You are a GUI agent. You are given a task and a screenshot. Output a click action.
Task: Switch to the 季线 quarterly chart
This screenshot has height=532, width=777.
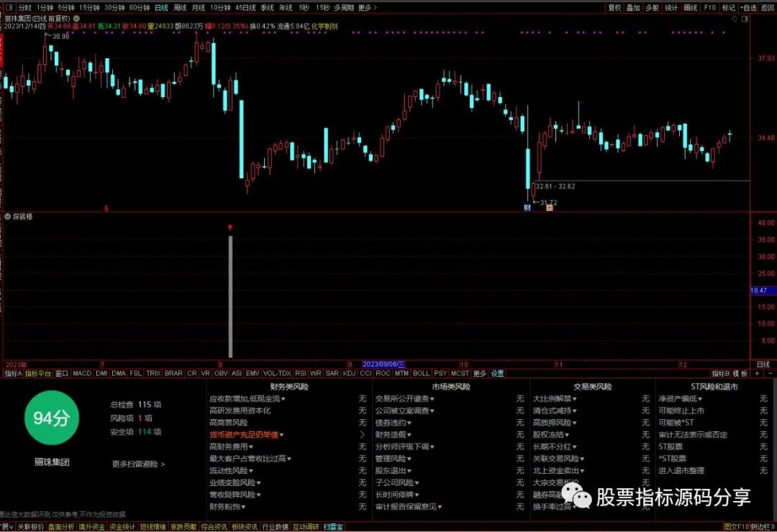(267, 7)
